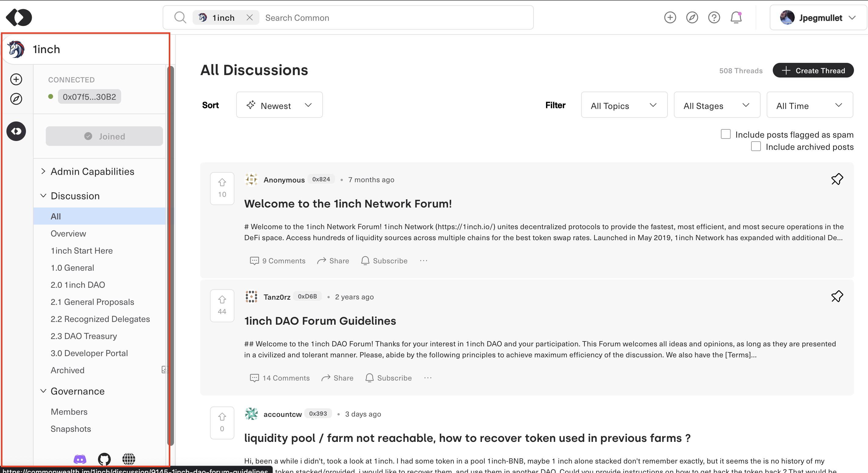Open the Newest sort dropdown

coord(279,105)
